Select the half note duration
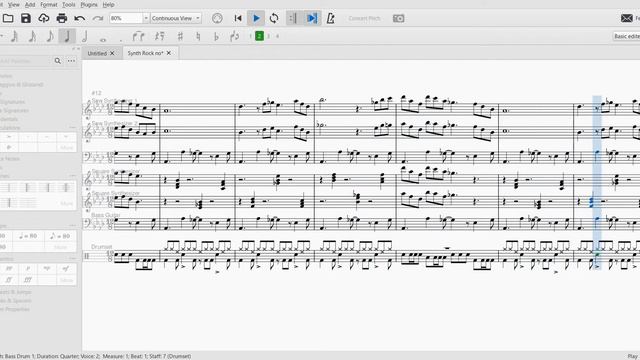This screenshot has width=640, height=360. point(85,36)
